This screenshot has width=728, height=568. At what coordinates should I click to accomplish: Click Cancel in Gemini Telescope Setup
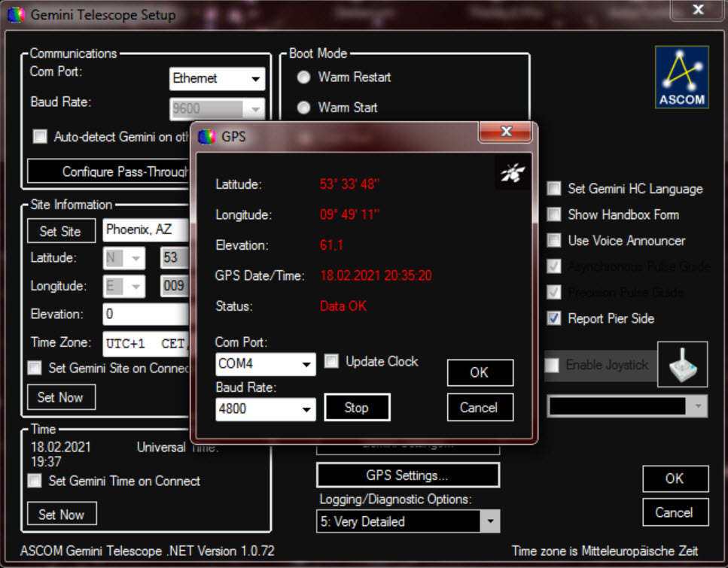click(675, 512)
